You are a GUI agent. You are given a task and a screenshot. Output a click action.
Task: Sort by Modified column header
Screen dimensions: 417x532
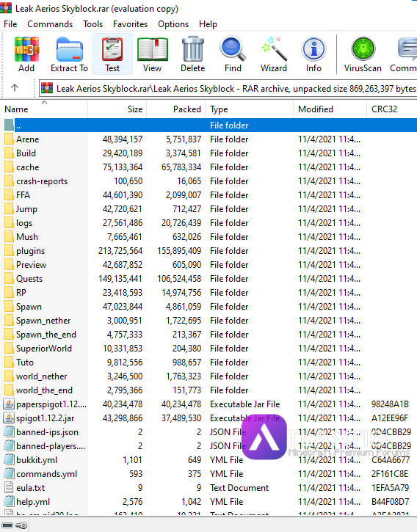point(330,109)
